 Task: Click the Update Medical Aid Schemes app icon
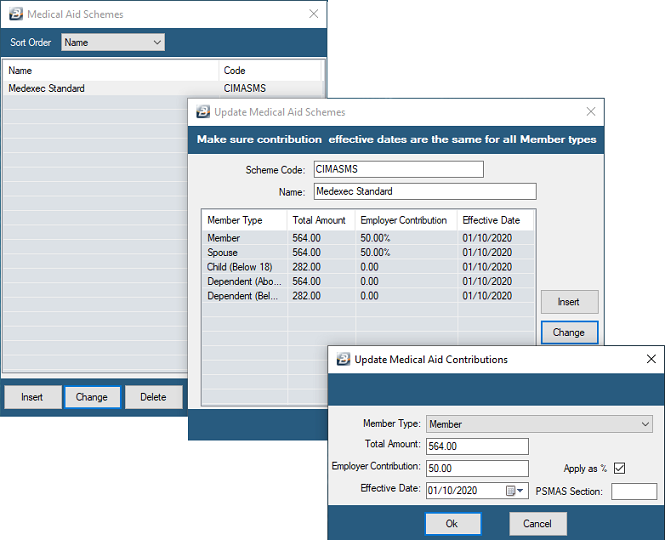[x=203, y=112]
